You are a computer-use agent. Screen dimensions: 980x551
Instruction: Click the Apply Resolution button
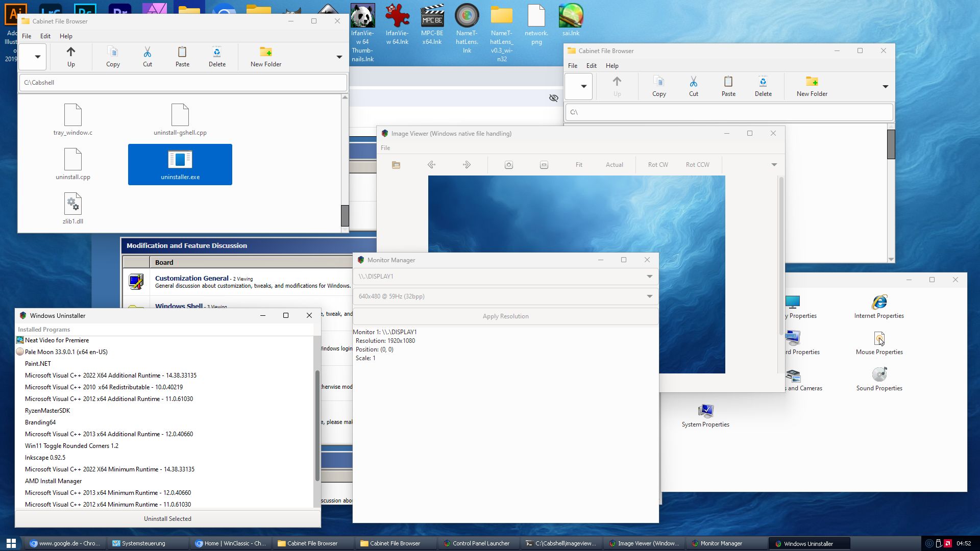coord(505,316)
